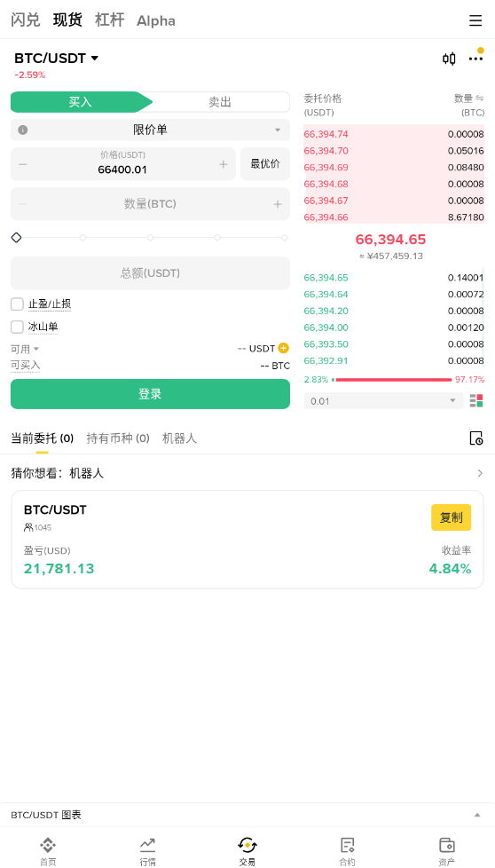This screenshot has width=495, height=868.
Task: Tick the 冰山单 iceberg order checkbox
Action: (17, 327)
